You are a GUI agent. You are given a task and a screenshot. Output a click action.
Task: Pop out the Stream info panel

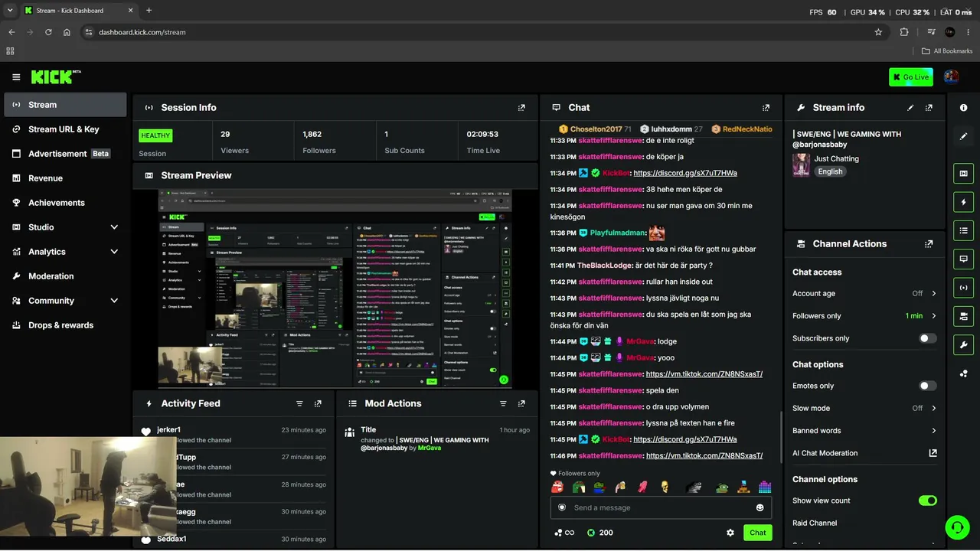(x=929, y=108)
